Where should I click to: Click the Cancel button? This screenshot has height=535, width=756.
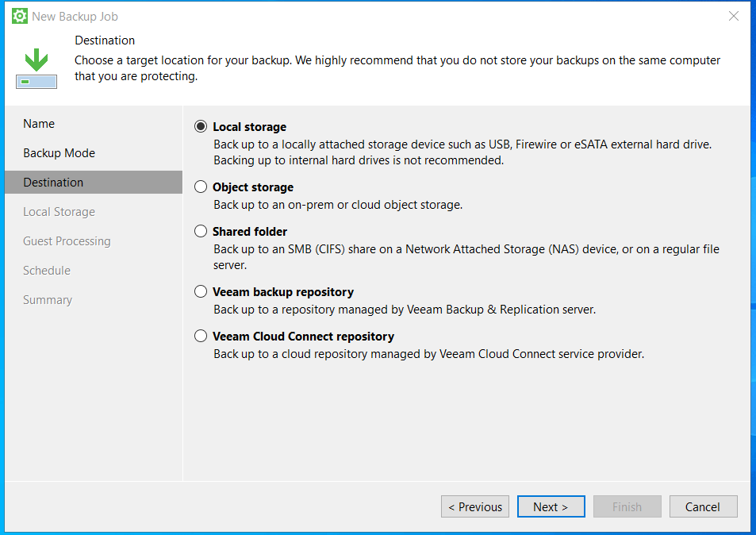pos(703,507)
